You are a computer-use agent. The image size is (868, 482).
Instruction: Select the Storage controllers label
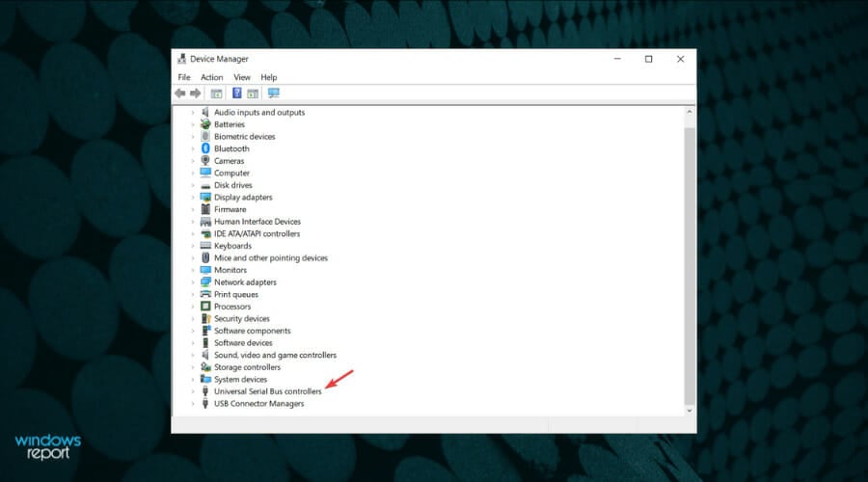coord(248,367)
